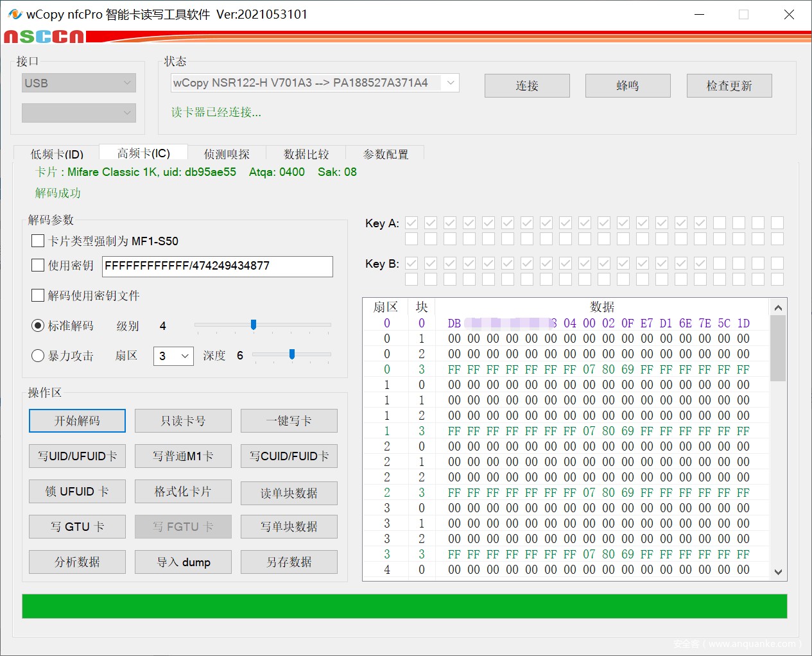Toggle the last Key A top-row checkbox
The width and height of the screenshot is (812, 656).
777,223
